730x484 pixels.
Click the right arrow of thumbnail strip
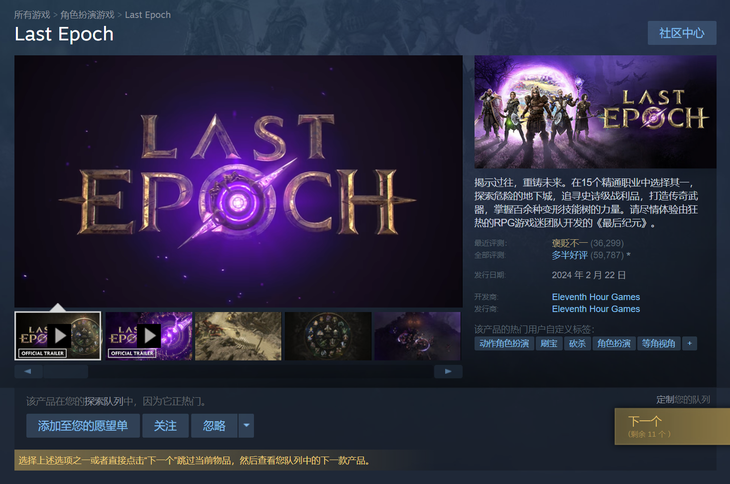pos(448,371)
